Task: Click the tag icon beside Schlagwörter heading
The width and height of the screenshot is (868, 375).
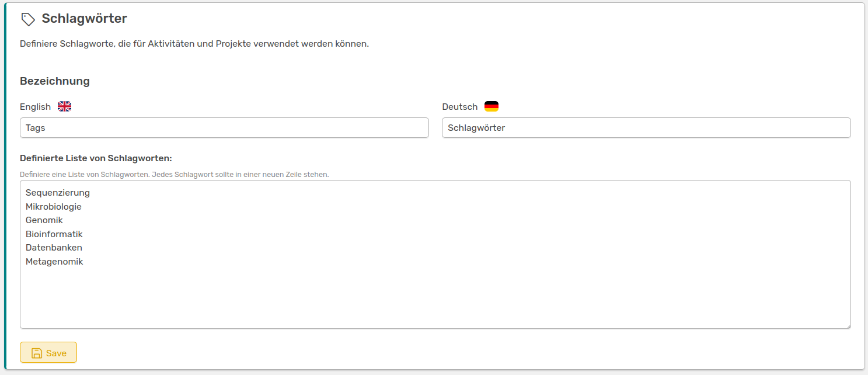Action: click(x=28, y=19)
